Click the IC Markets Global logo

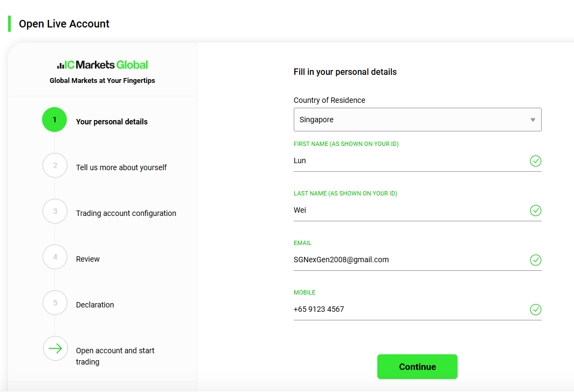coord(102,65)
